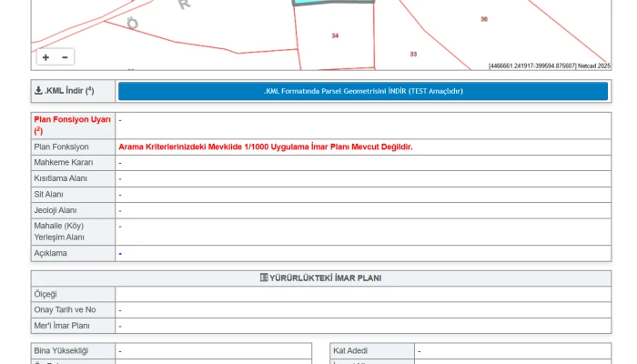The image size is (637, 364).
Task: Click the Onay Tarih ve No label
Action: 65,310
